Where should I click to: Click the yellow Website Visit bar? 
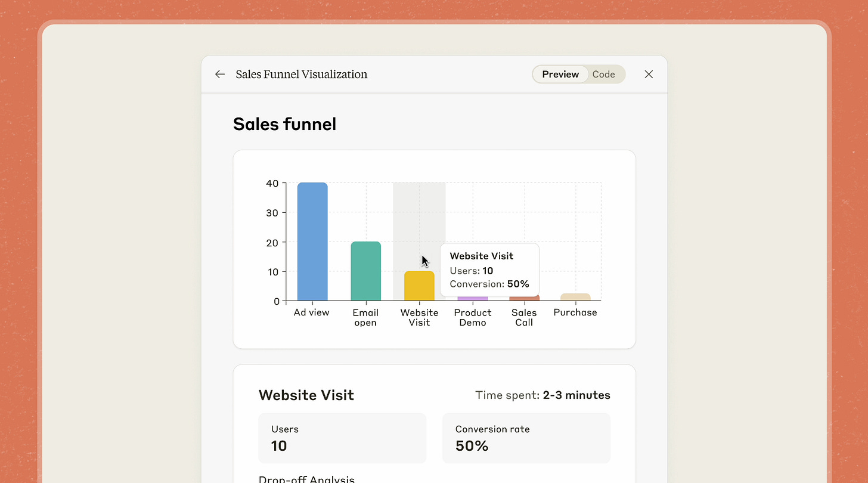click(419, 286)
